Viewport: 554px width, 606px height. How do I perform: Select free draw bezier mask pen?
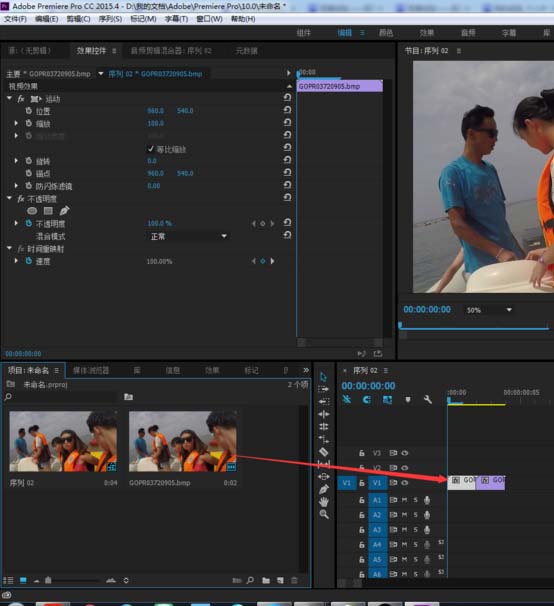pyautogui.click(x=64, y=211)
